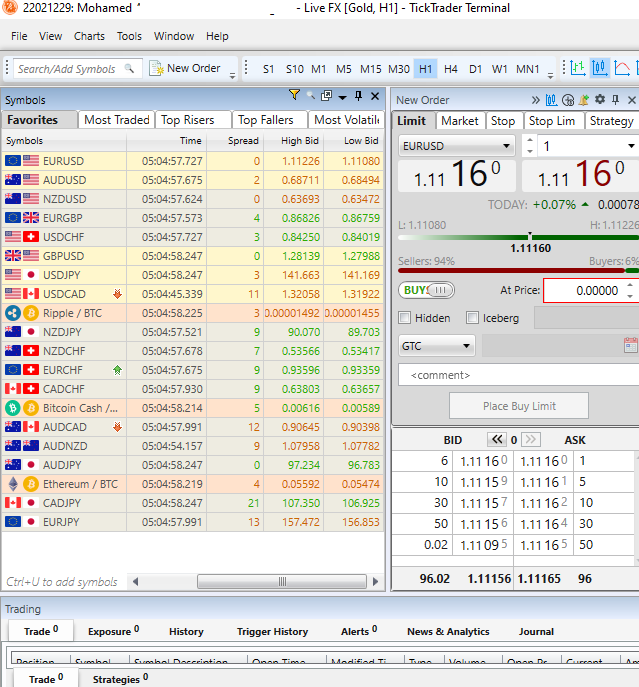Viewport: 639px width, 687px height.
Task: Select the M15 timeframe
Action: click(x=370, y=69)
